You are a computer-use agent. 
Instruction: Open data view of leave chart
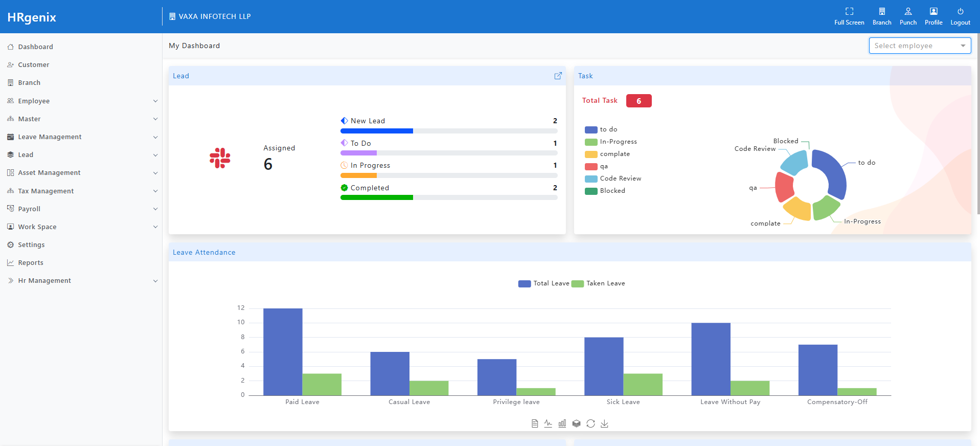click(535, 423)
